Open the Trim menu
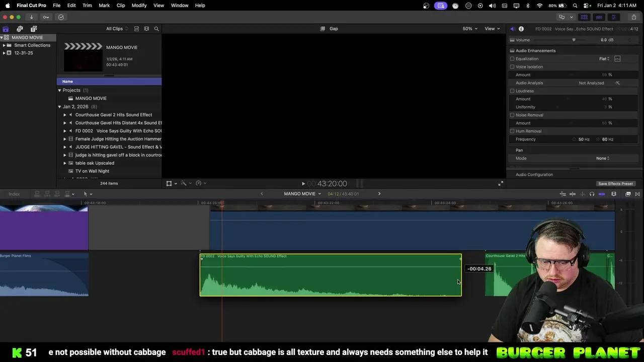The height and width of the screenshot is (362, 644). coord(87,5)
